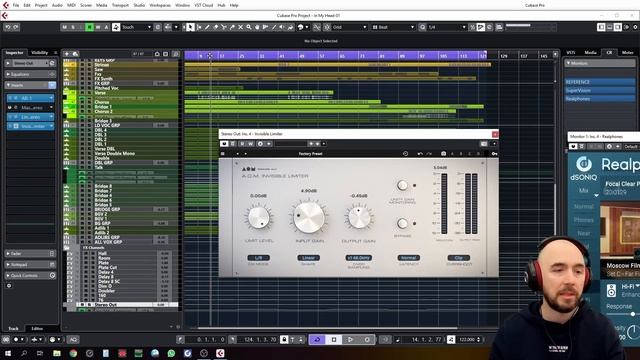Open the Cubase app in the taskbar
Image resolution: width=640 pixels, height=360 pixels.
(220, 353)
